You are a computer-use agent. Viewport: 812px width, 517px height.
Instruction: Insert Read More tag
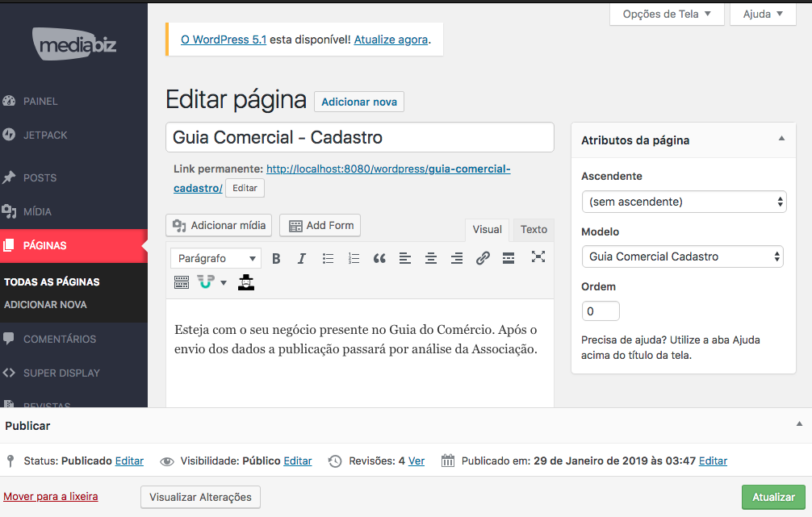pos(509,258)
